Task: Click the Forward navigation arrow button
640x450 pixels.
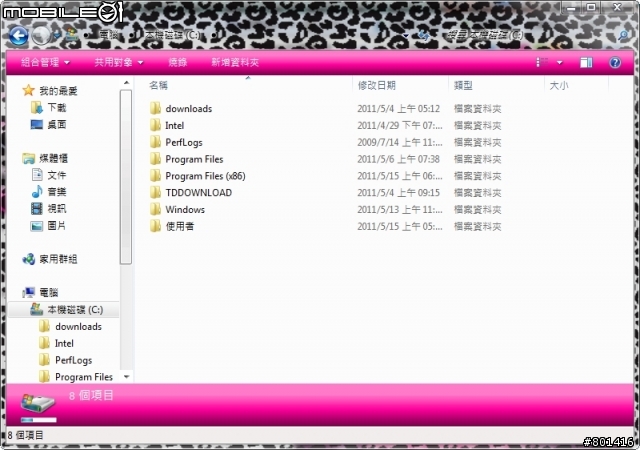Action: [x=41, y=36]
